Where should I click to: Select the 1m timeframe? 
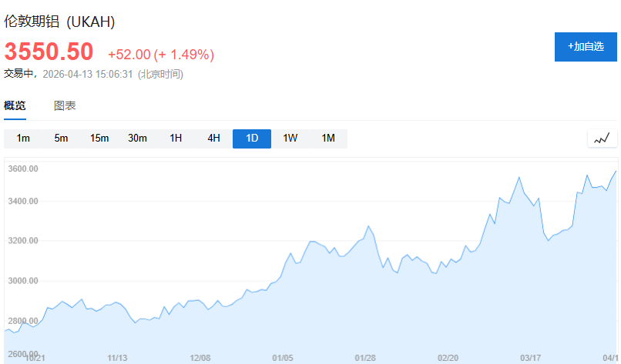[x=23, y=139]
